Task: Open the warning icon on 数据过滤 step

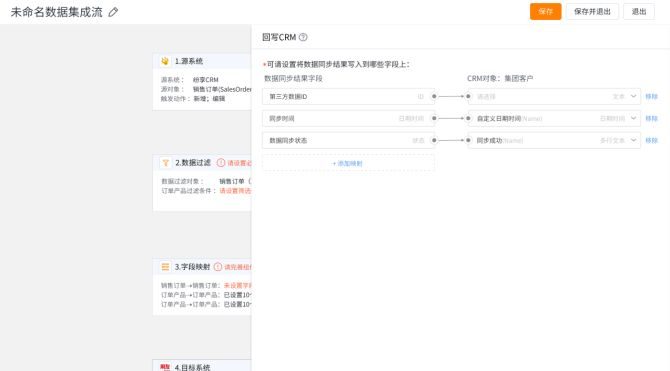Action: click(221, 163)
